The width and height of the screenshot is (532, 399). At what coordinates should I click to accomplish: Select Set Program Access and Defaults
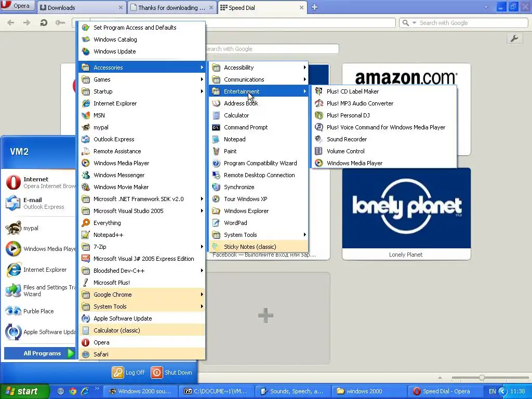click(x=142, y=28)
